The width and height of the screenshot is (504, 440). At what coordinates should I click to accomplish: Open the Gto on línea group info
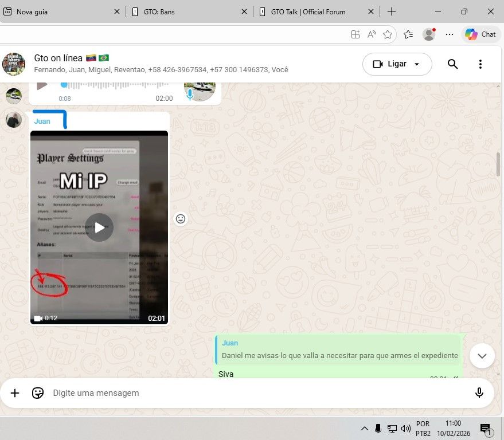click(x=161, y=64)
